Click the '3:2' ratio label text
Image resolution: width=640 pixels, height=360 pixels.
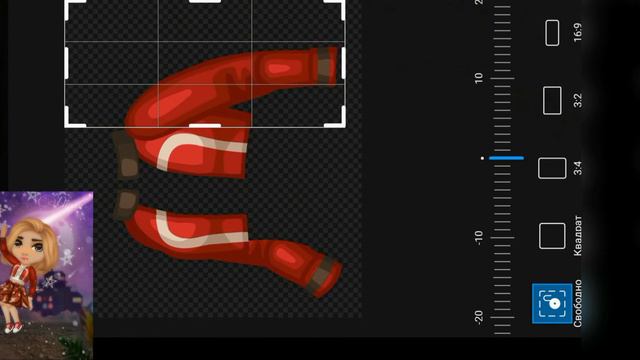[x=578, y=100]
